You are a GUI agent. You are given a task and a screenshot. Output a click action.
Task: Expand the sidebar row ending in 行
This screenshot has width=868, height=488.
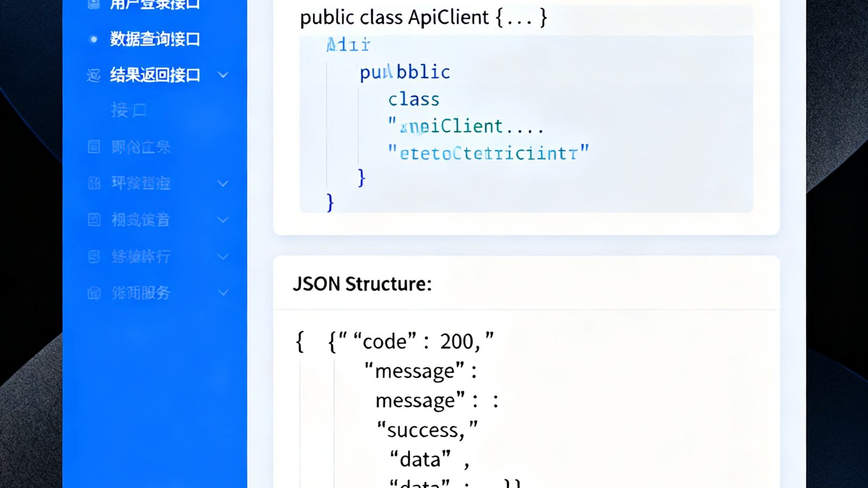click(222, 256)
